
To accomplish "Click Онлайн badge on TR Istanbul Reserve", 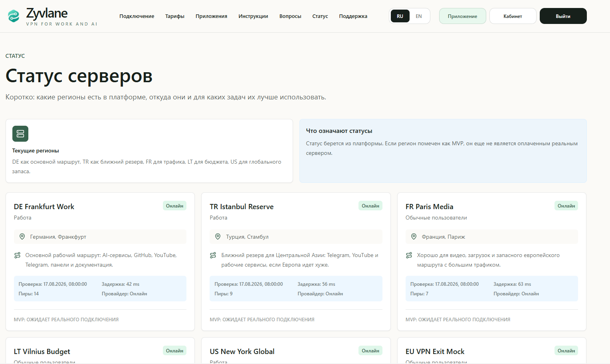I will pos(370,206).
